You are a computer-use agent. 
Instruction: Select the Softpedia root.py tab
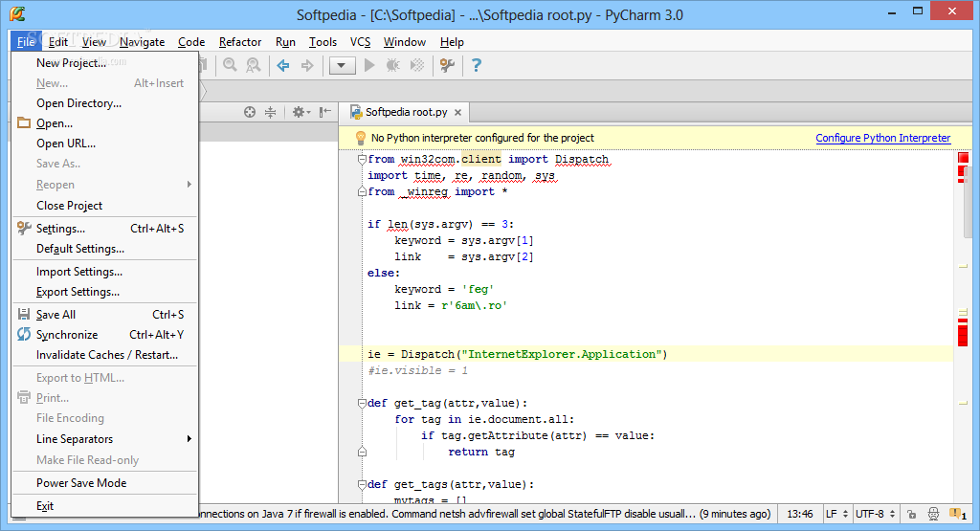pos(406,112)
